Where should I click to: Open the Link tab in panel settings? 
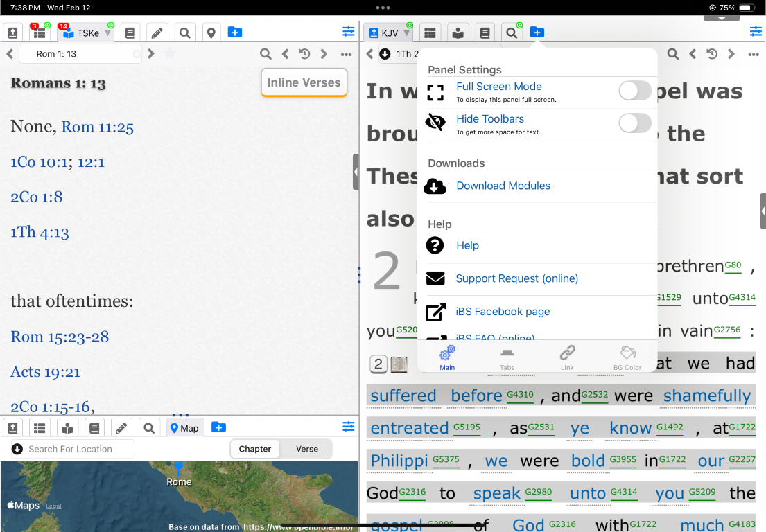point(567,357)
